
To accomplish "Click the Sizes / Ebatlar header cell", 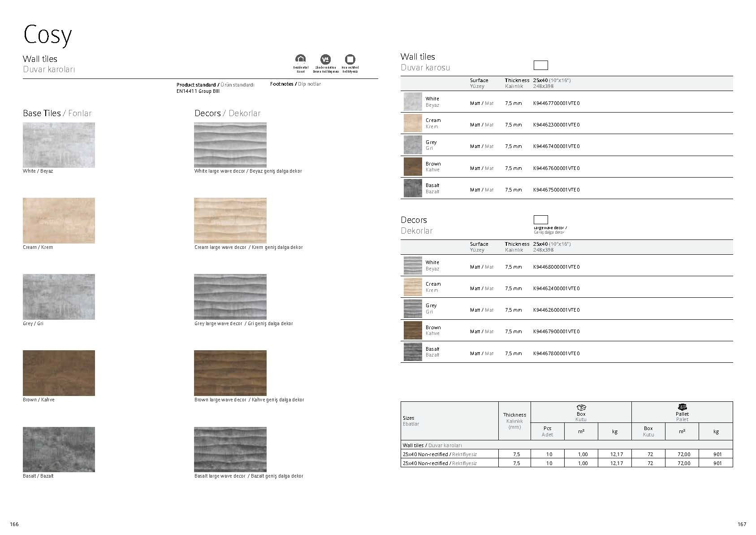I will point(449,421).
